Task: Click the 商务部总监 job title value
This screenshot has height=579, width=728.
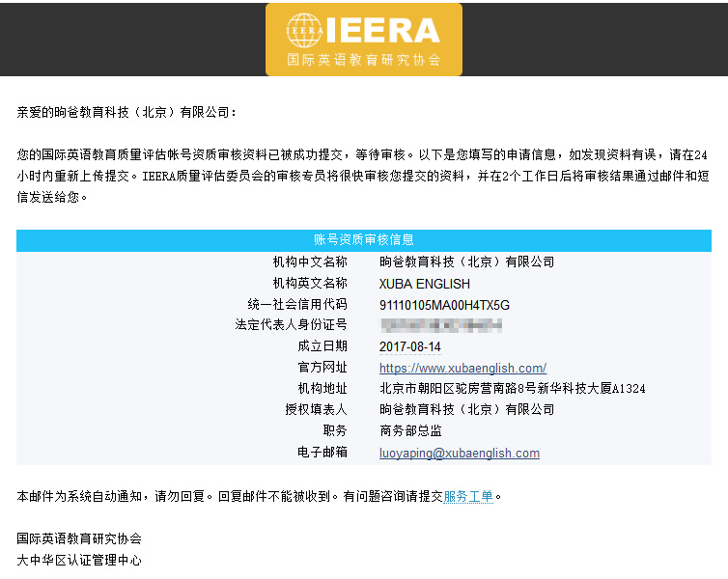Action: [410, 431]
